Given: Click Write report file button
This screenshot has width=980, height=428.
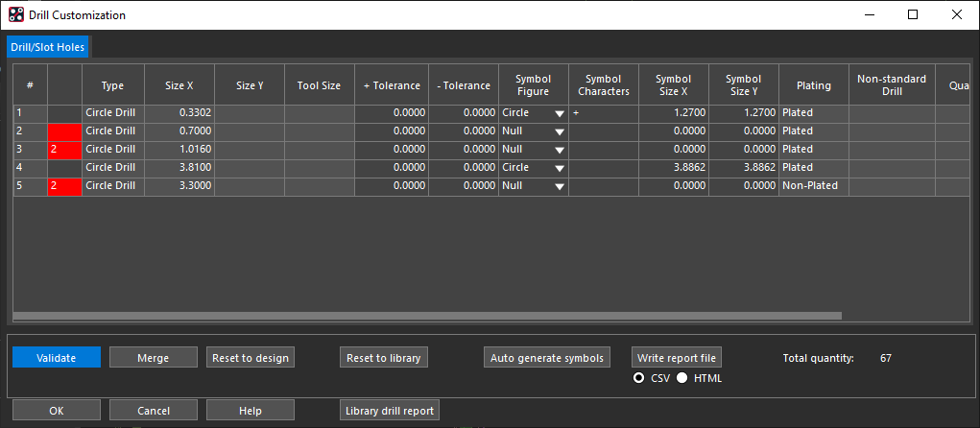Looking at the screenshot, I should coord(677,357).
